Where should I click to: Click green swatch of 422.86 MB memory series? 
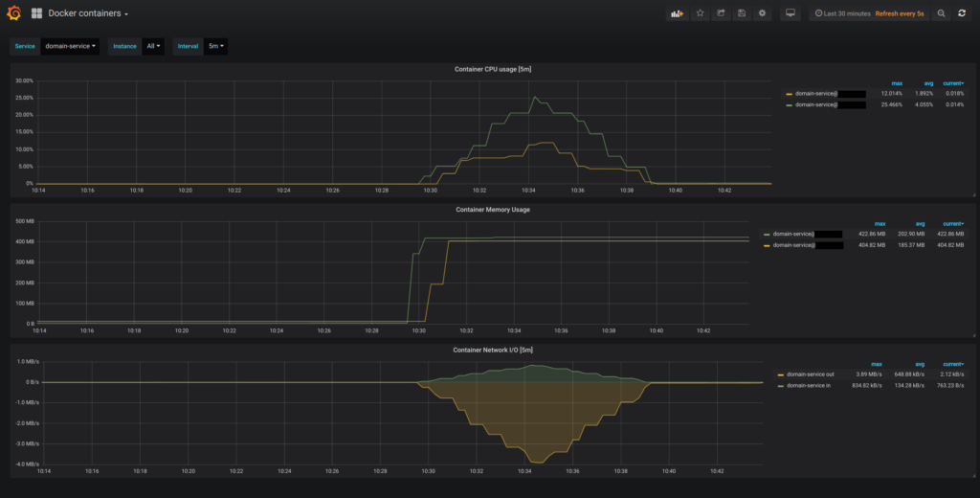pos(767,234)
